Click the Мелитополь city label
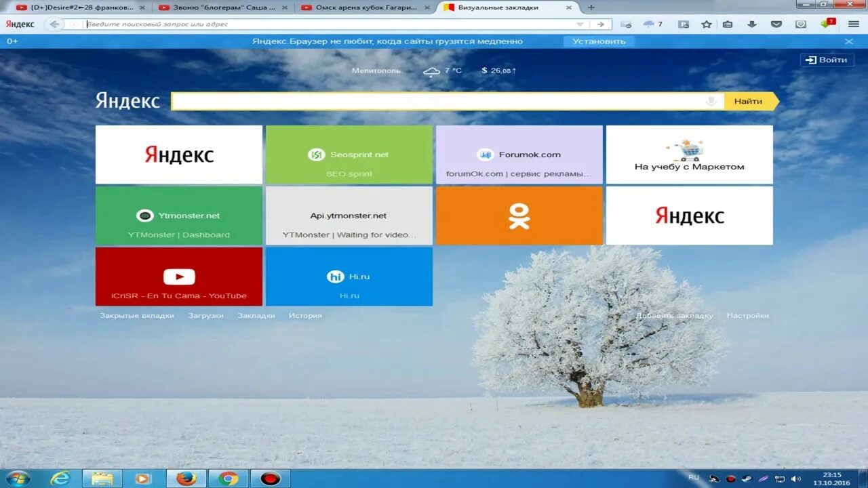868x488 pixels. [x=376, y=70]
